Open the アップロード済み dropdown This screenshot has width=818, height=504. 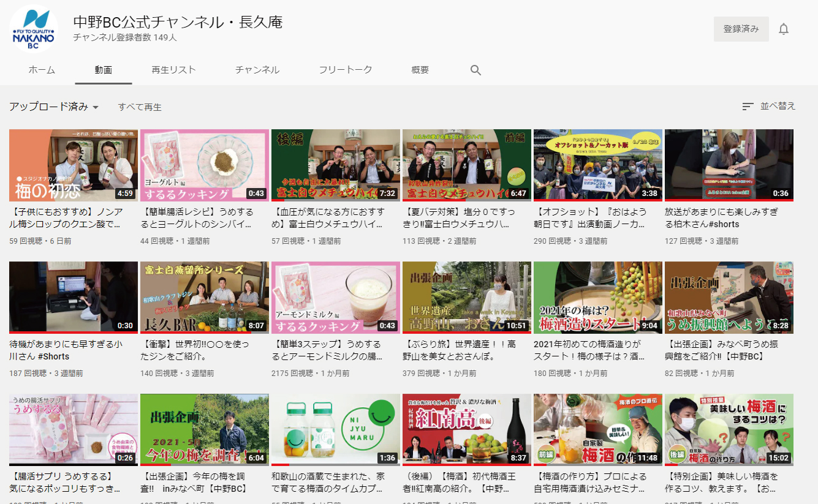pyautogui.click(x=54, y=107)
